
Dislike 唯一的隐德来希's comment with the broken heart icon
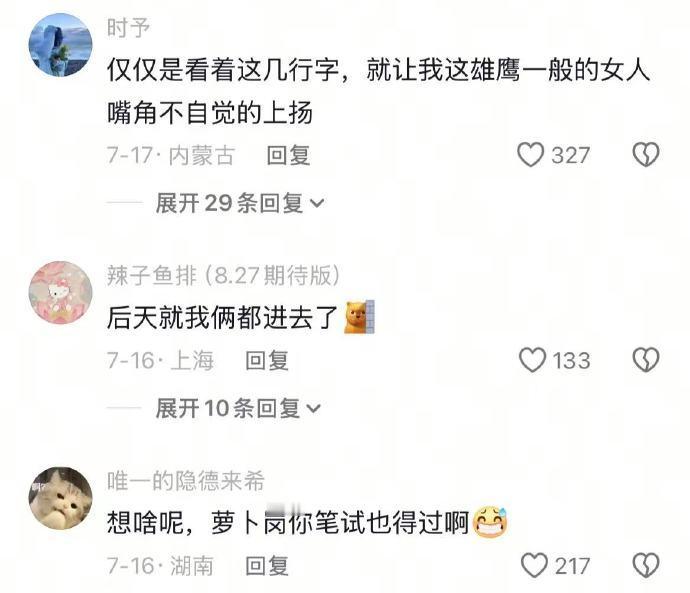point(646,565)
